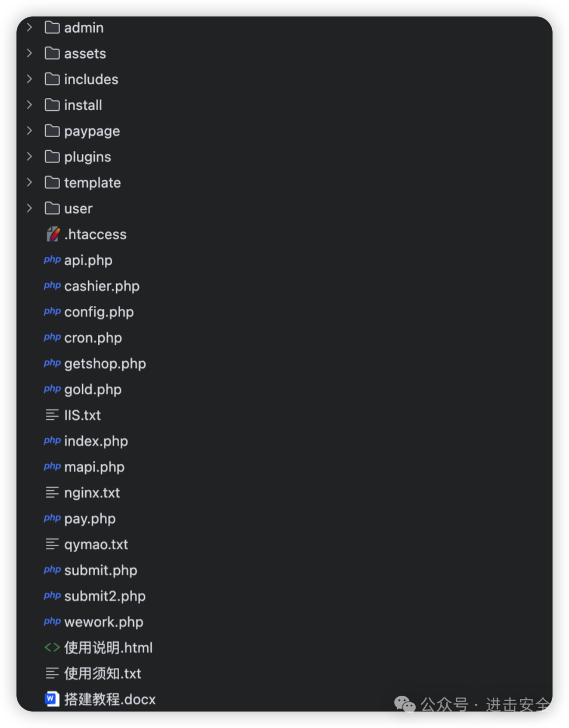Click the PHP icon beside wework.php
This screenshot has height=728, width=569.
click(52, 622)
